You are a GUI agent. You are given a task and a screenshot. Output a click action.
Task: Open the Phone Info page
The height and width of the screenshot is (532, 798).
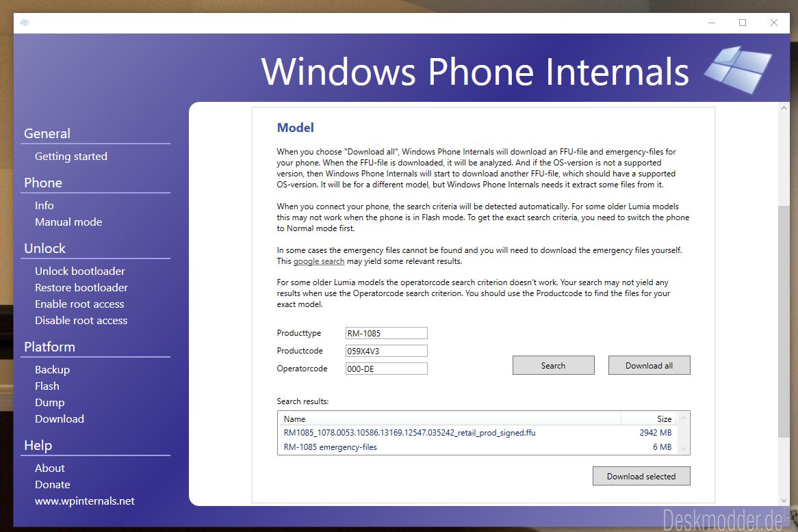pos(44,205)
